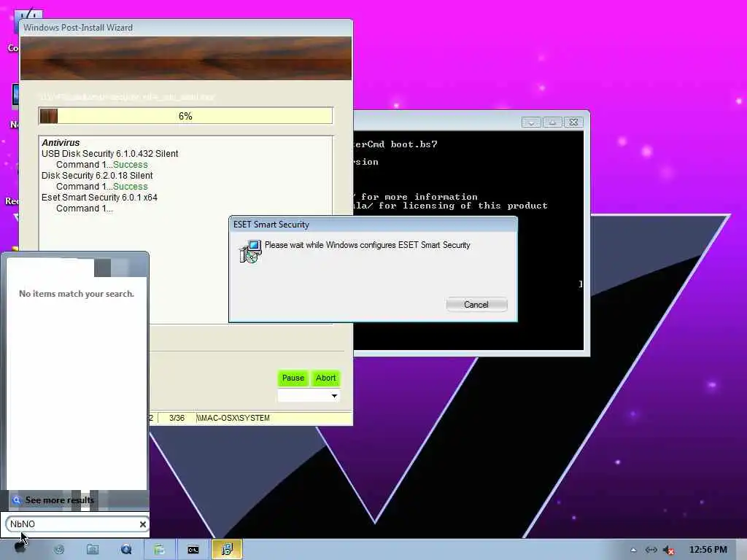Select USB Disk Security 6.1.0.432 Silent line
Image resolution: width=747 pixels, height=560 pixels.
click(109, 154)
